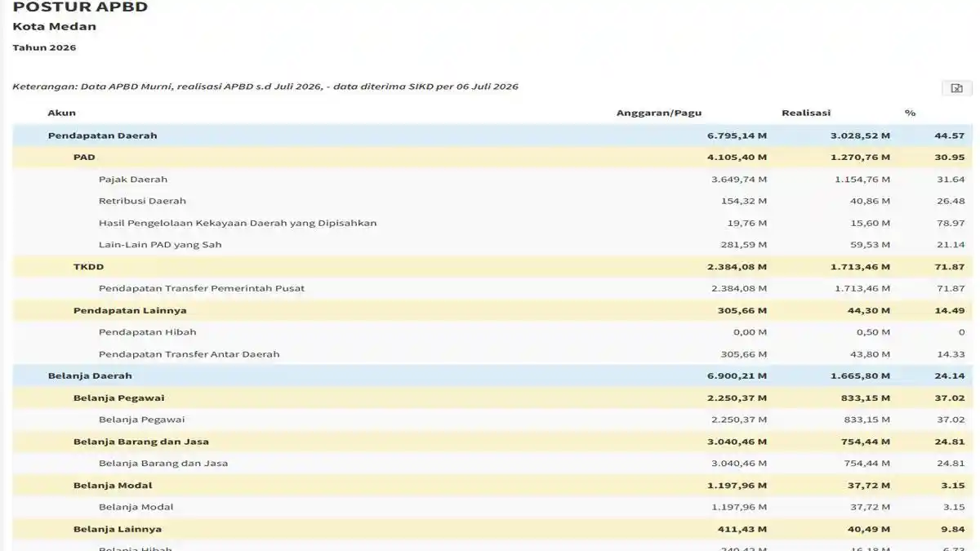Viewport: 980px width, 551px height.
Task: Click the 154,32 M Retribusi budget
Action: point(746,201)
